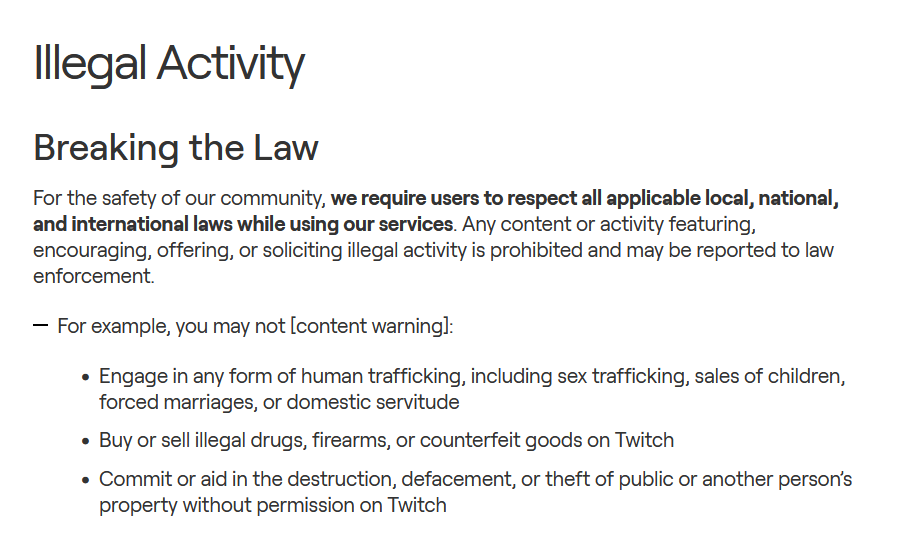Screen dimensions: 919x551
Task: Click the "forced marriages, or domestic servitude" line
Action: coord(279,403)
